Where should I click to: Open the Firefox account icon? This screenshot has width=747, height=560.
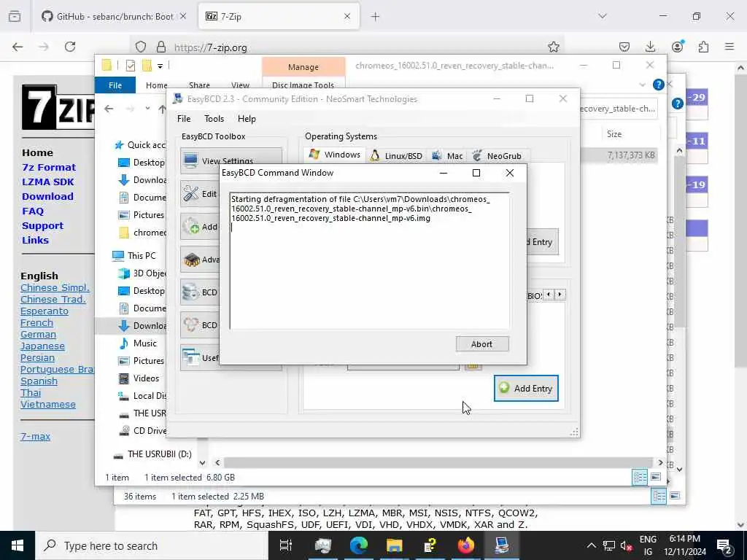(x=677, y=47)
